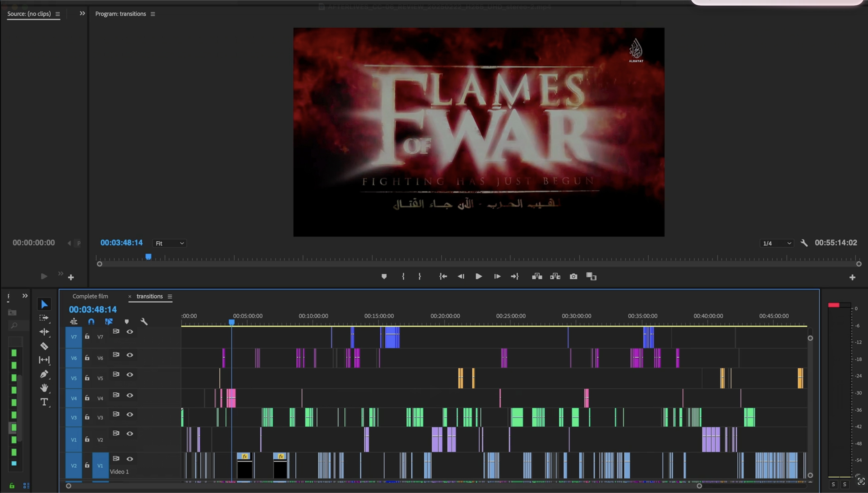Select the Ripple Edit tool
868x493 pixels.
point(44,332)
